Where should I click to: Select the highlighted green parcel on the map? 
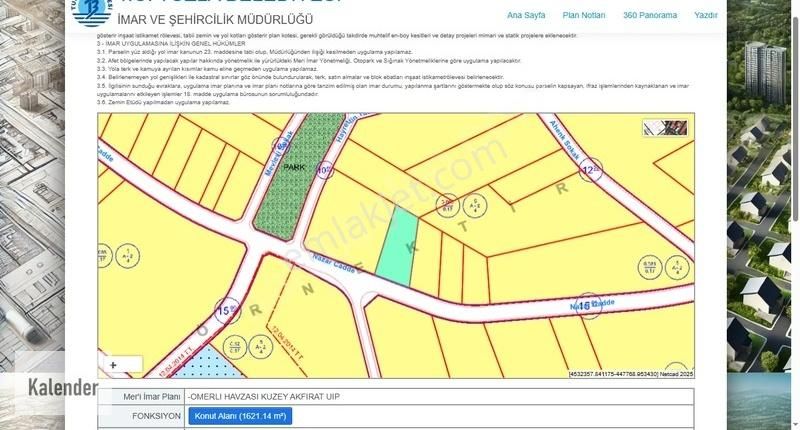tap(397, 246)
